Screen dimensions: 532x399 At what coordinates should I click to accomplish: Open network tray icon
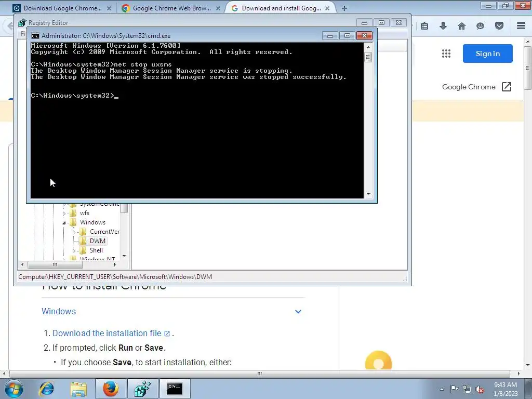[467, 389]
